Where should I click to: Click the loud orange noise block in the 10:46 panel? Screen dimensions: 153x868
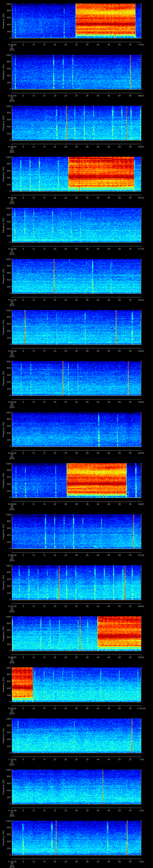coord(106,20)
